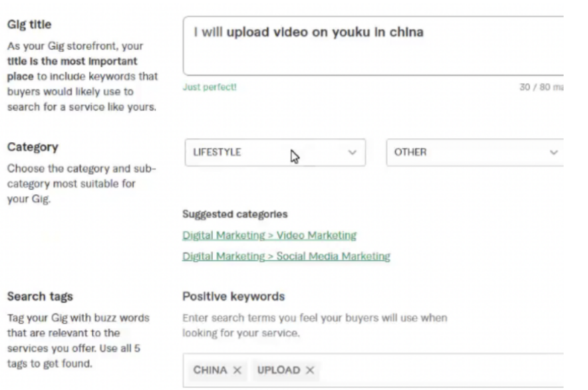Viewport: 588px width, 390px height.
Task: Choose Digital Marketing > Social Media Marketing suggestion
Action: click(x=286, y=256)
